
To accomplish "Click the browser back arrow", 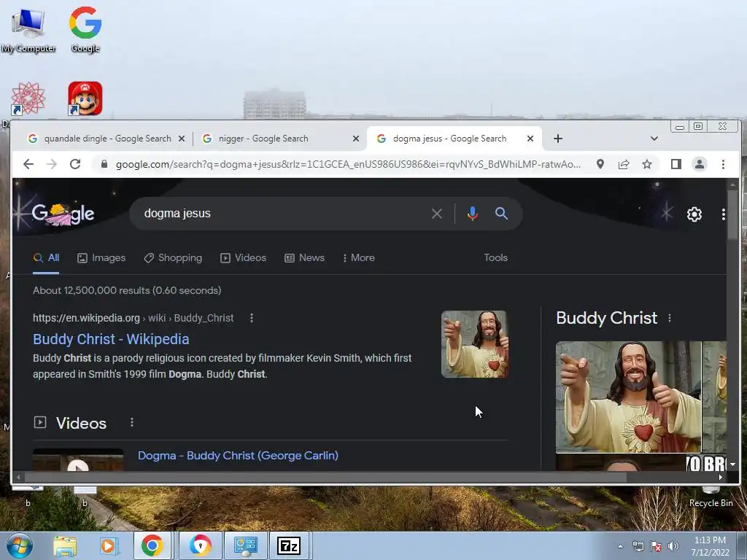I will tap(28, 164).
